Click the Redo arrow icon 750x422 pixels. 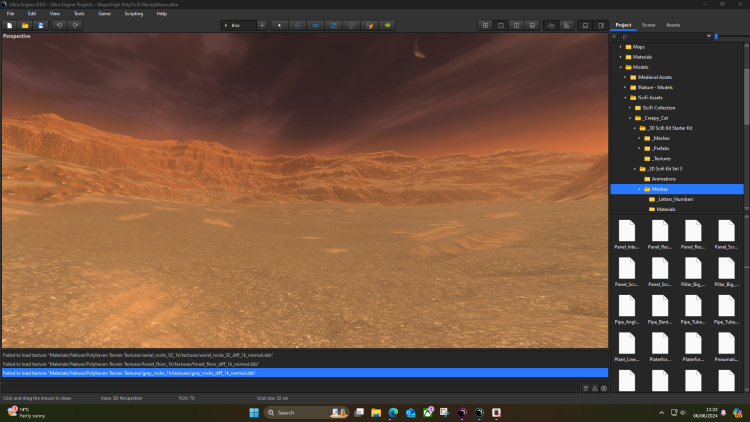75,25
